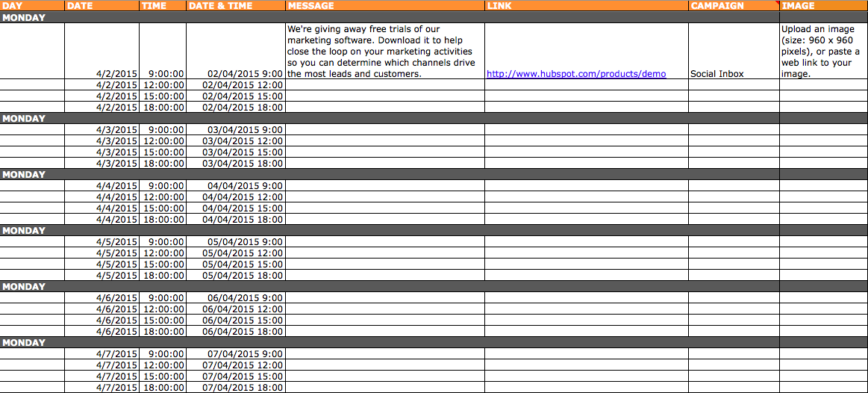The width and height of the screenshot is (868, 393).
Task: Click the IMAGE column header
Action: click(x=824, y=5)
